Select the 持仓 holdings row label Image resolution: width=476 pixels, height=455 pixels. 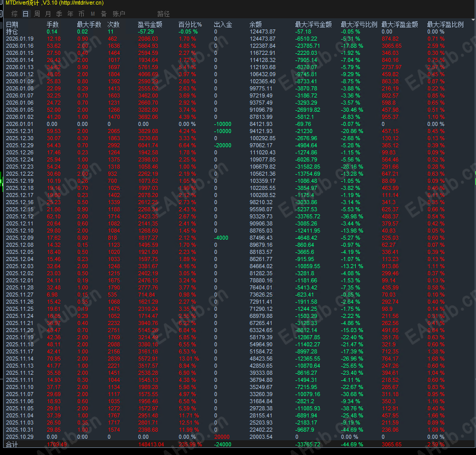click(x=12, y=31)
